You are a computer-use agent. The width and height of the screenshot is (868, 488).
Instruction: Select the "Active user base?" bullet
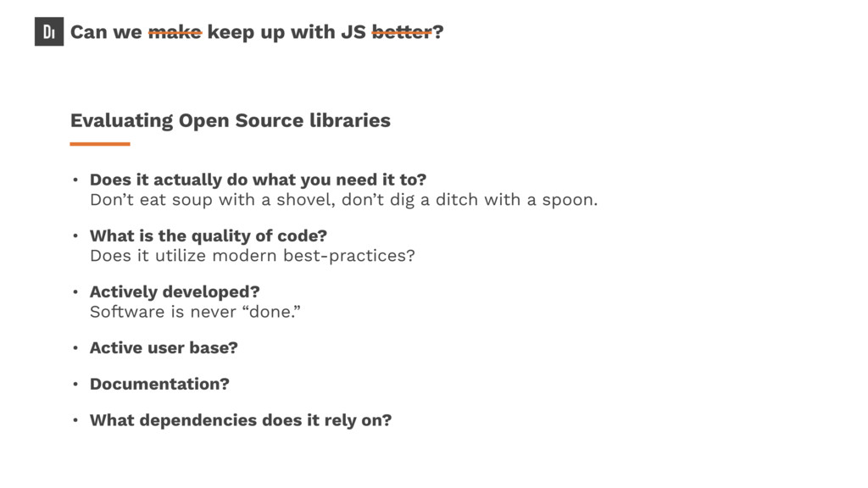pos(164,347)
